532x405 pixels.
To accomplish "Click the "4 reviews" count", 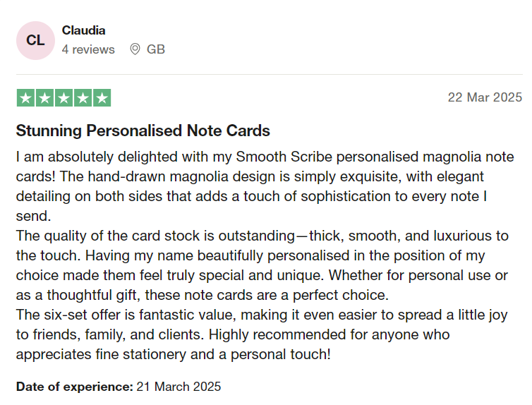I will pyautogui.click(x=88, y=49).
